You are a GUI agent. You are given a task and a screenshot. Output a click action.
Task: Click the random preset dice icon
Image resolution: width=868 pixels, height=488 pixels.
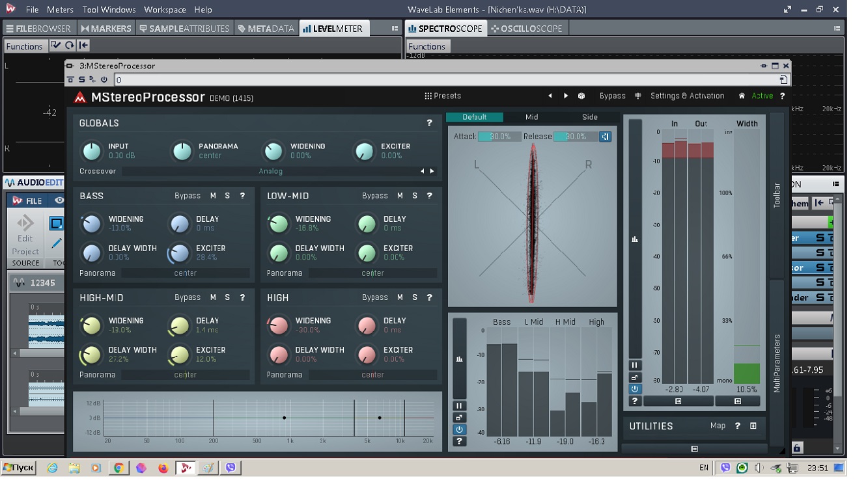tap(581, 96)
